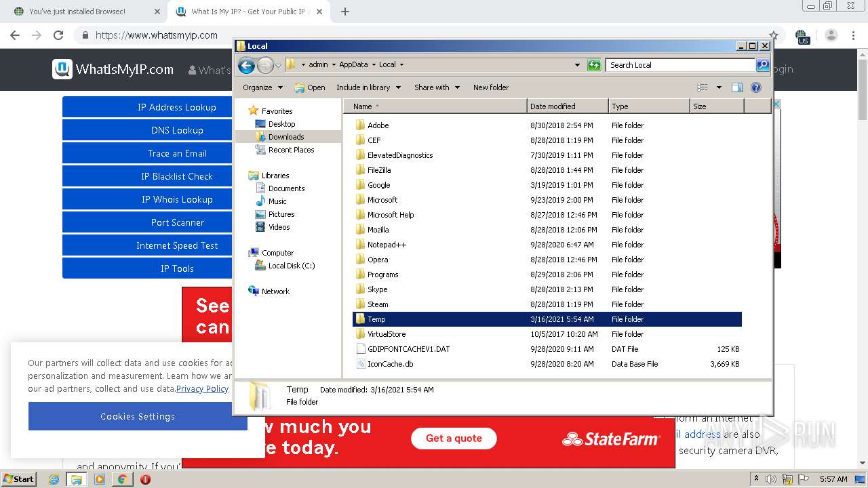Click Search Local input field
This screenshot has height=488, width=868.
(x=680, y=65)
